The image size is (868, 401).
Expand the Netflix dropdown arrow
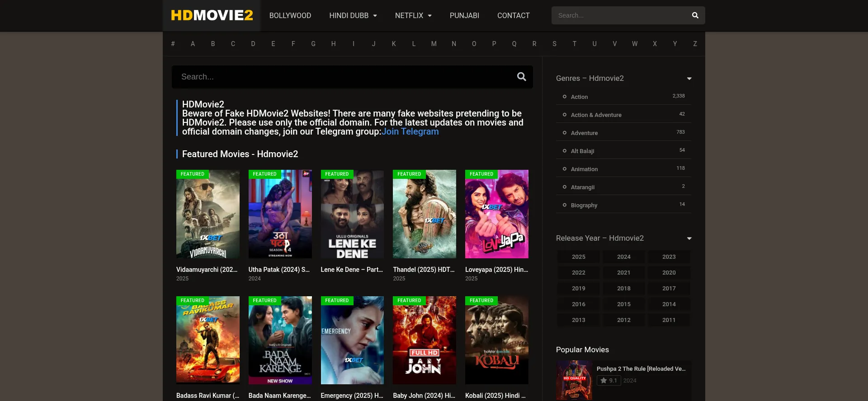coord(430,16)
